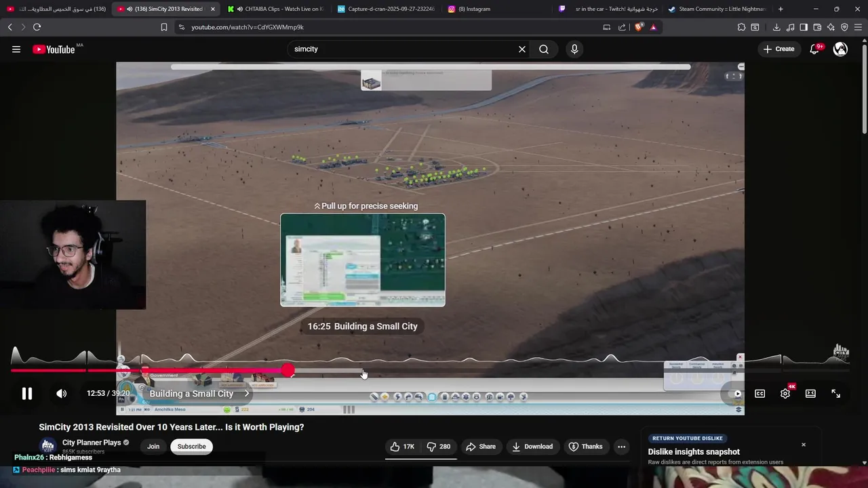
Task: Toggle the browser sidebar panel
Action: coord(804,27)
